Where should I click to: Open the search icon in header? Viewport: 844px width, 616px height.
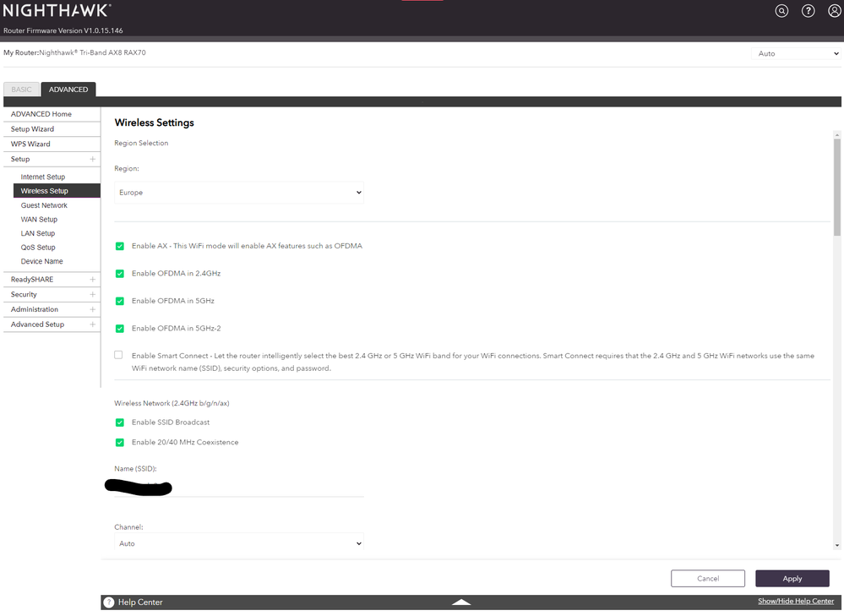click(x=781, y=11)
